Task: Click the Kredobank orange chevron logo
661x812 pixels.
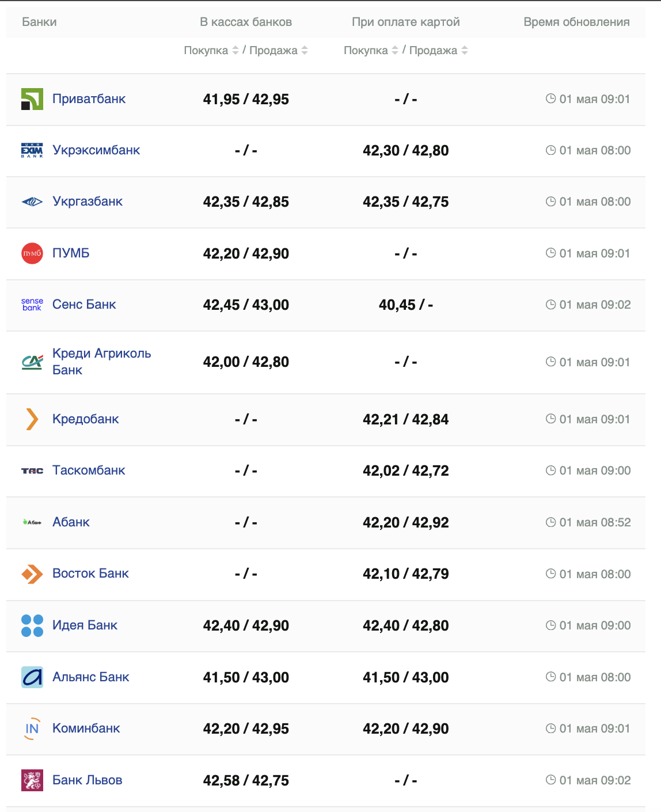Action: pyautogui.click(x=32, y=419)
